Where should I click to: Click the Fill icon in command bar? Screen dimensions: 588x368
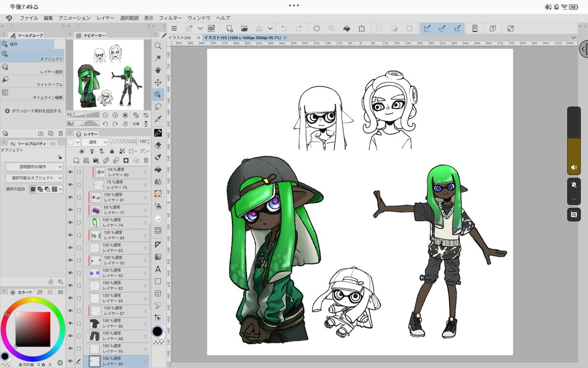(347, 28)
